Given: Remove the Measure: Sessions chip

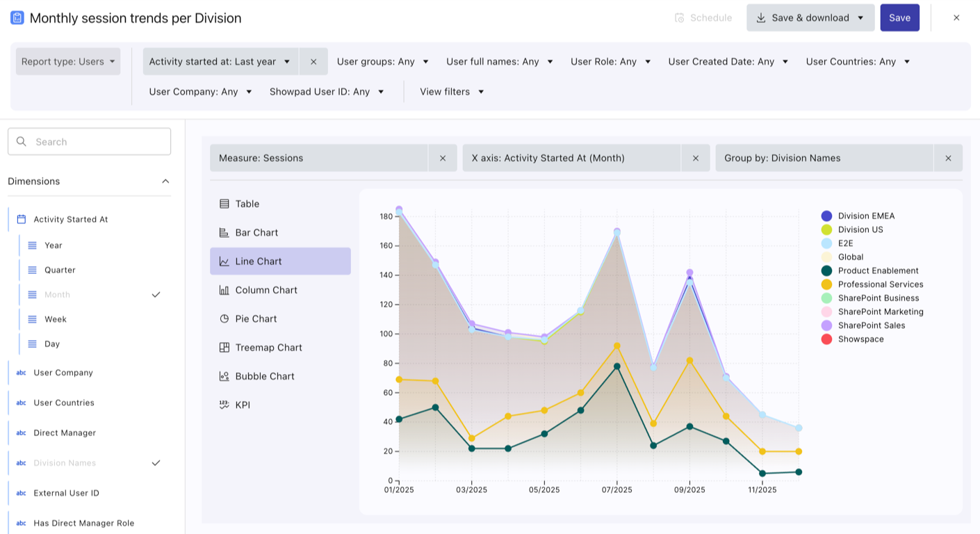Looking at the screenshot, I should coord(443,158).
